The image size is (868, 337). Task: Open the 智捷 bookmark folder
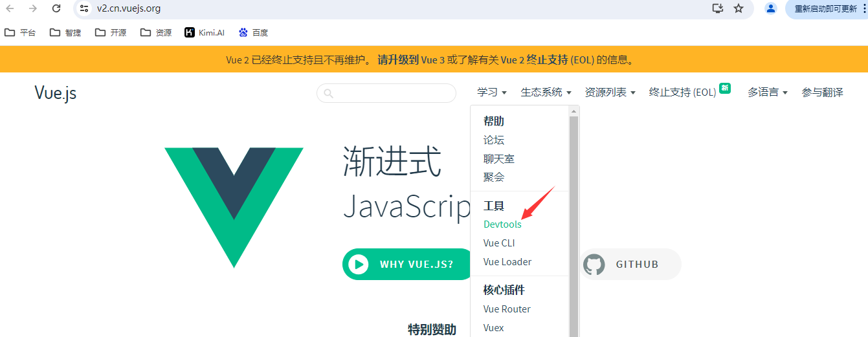click(65, 32)
